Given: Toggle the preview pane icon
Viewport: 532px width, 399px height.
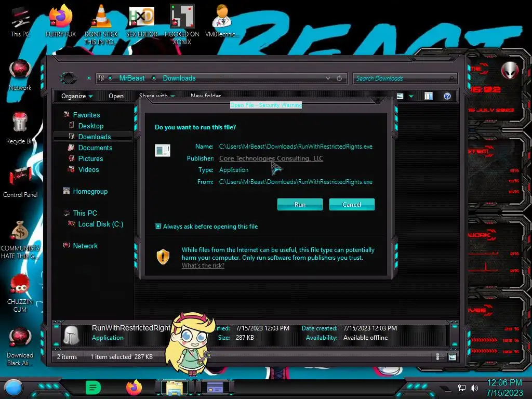Looking at the screenshot, I should [x=429, y=96].
